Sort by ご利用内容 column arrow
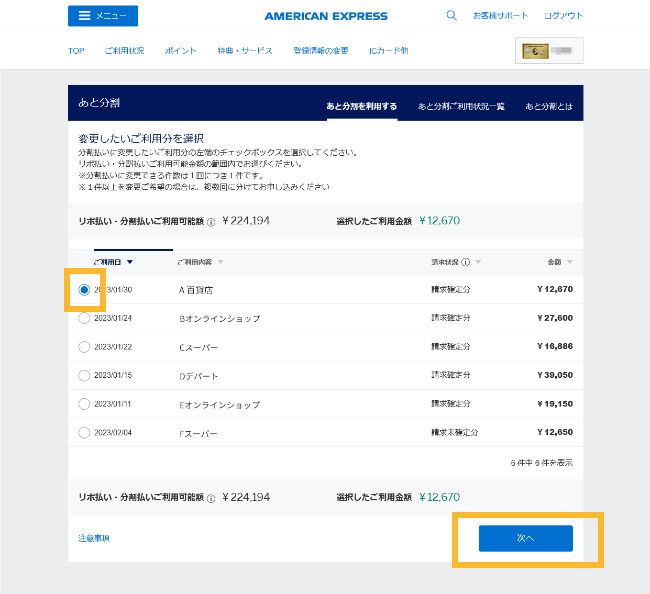 (220, 263)
